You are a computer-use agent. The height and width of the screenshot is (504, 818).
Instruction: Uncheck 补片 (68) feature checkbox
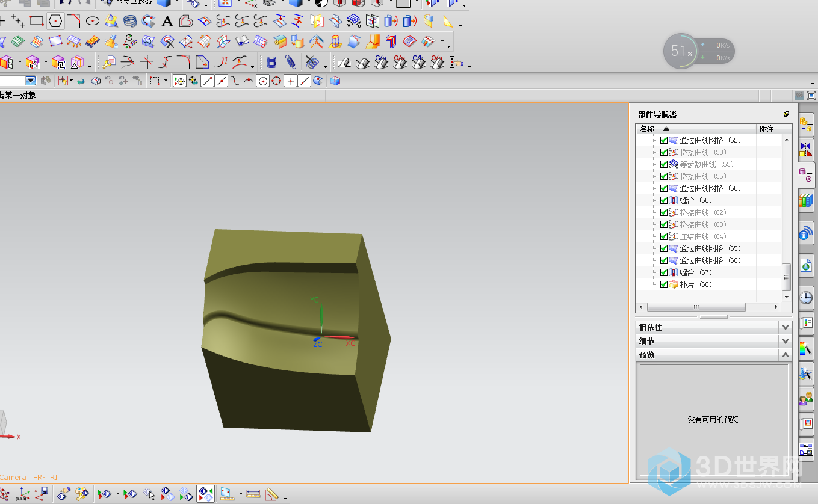[664, 284]
